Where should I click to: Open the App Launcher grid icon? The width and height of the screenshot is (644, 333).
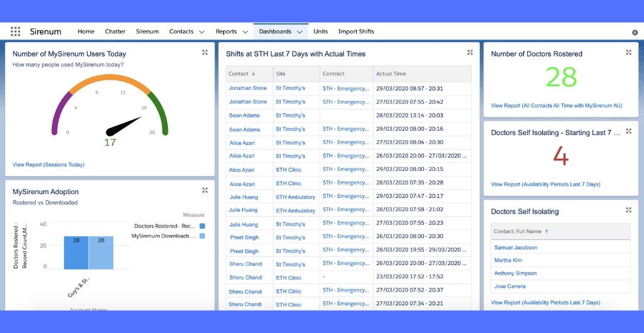(15, 31)
